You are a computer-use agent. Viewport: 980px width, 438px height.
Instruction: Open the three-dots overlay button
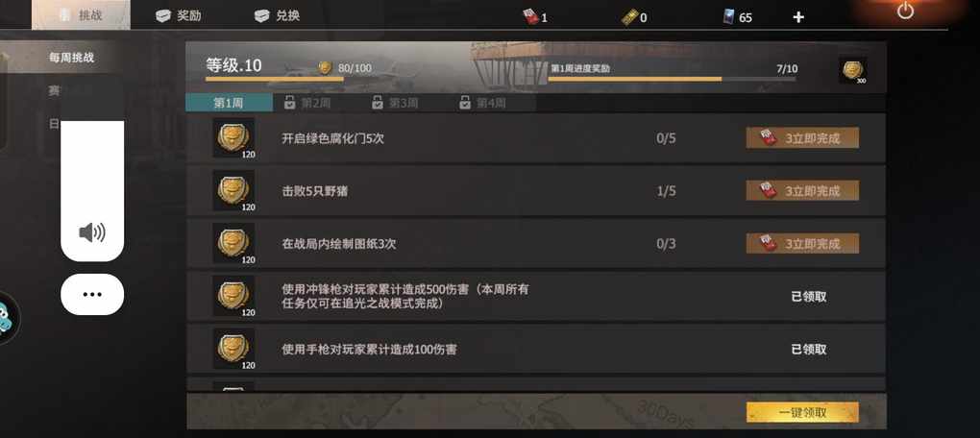[92, 294]
